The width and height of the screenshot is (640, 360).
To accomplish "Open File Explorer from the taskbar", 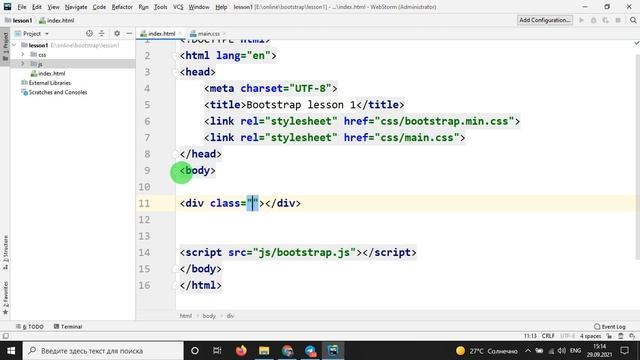I will pyautogui.click(x=264, y=351).
